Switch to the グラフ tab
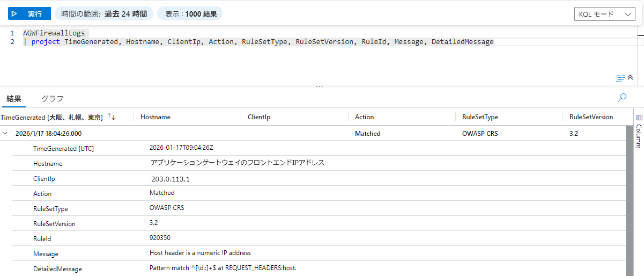 (x=53, y=99)
